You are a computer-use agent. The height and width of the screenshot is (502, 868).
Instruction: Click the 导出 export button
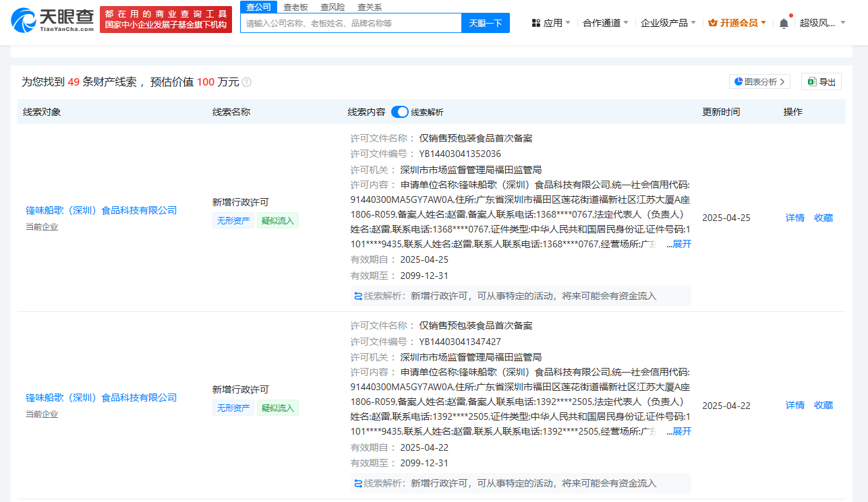click(821, 82)
